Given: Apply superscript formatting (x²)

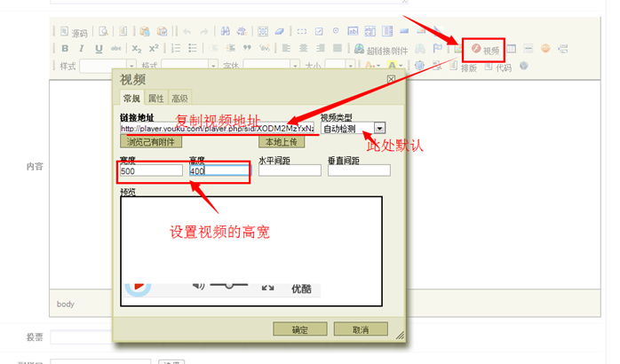Looking at the screenshot, I should click(154, 49).
